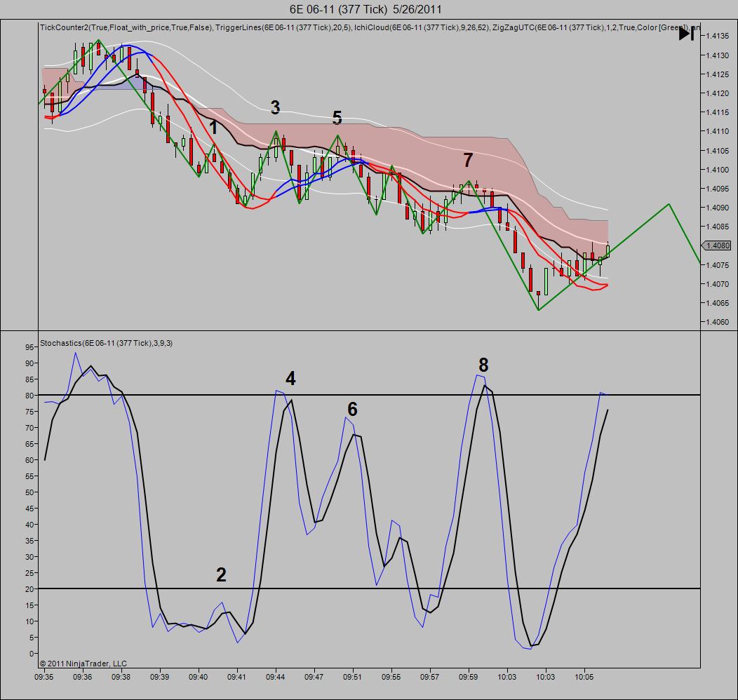The height and width of the screenshot is (700, 738).
Task: Click the 09:44 time axis label
Action: (x=275, y=678)
